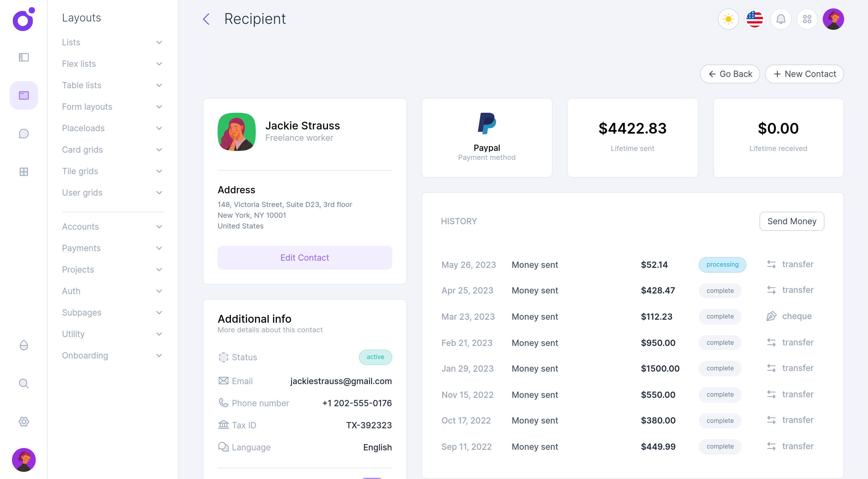Open the Card grids menu item
Image resolution: width=868 pixels, height=479 pixels.
(112, 150)
